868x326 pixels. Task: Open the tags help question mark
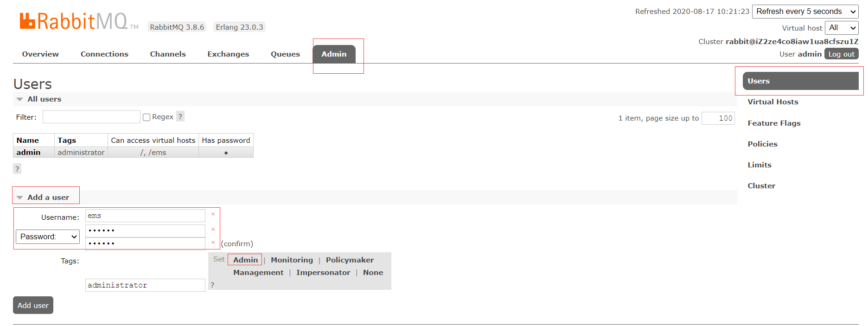coord(212,285)
